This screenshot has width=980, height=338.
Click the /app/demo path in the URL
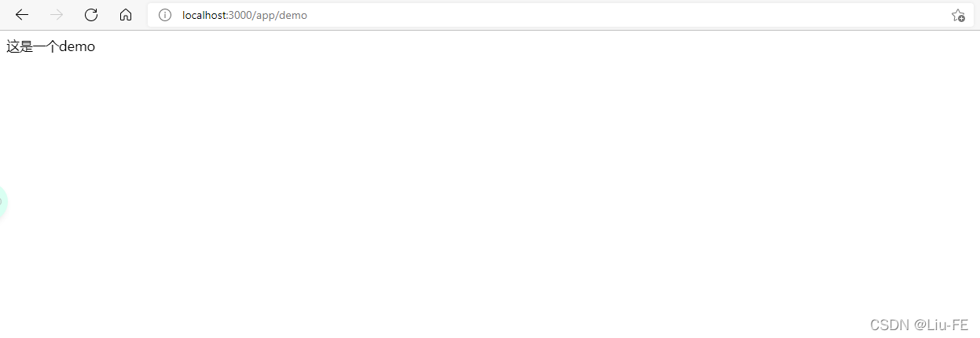pyautogui.click(x=280, y=16)
